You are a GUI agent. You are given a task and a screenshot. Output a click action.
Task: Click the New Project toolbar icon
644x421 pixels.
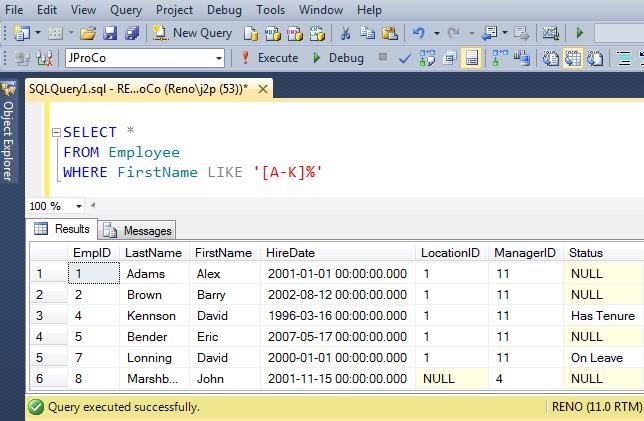21,33
